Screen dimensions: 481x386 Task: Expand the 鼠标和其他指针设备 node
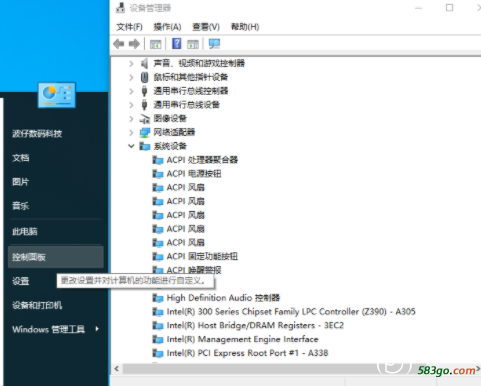[x=131, y=77]
